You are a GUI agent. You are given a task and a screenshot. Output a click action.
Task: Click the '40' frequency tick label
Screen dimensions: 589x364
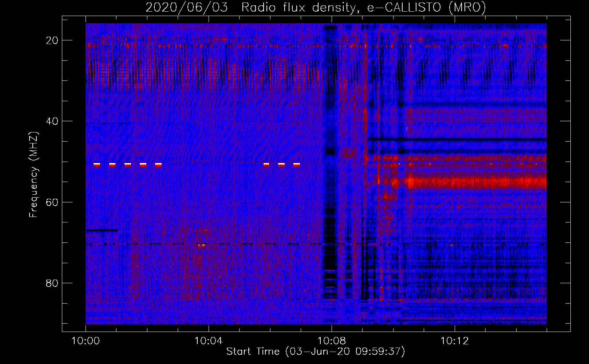52,121
